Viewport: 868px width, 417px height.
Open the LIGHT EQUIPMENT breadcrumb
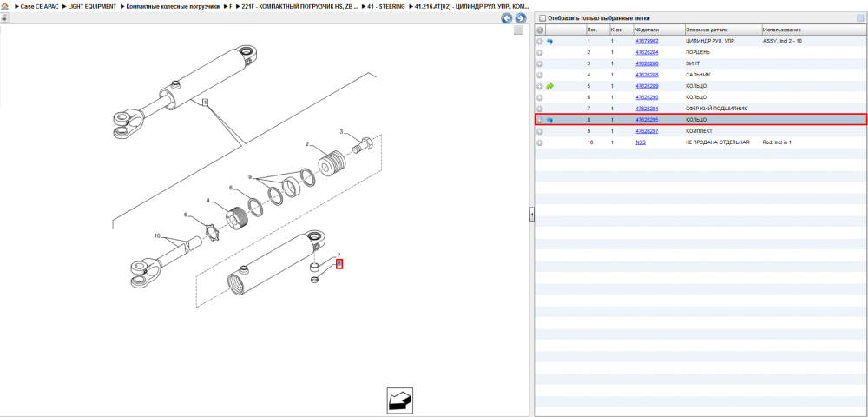93,7
